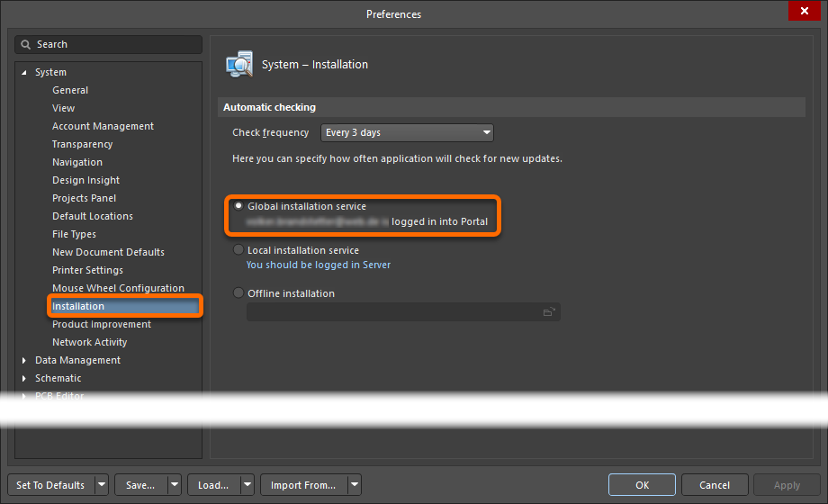
Task: Select the Installation page item
Action: pos(125,306)
